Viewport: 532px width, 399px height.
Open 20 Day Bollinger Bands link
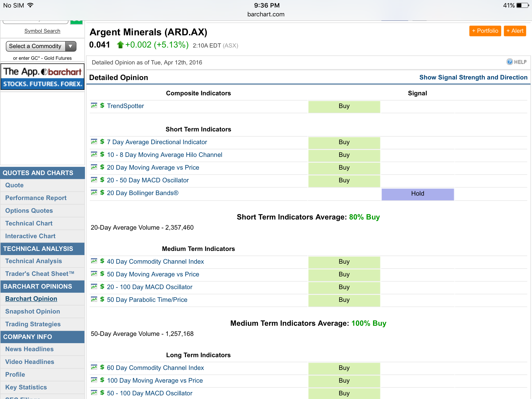[x=143, y=193]
